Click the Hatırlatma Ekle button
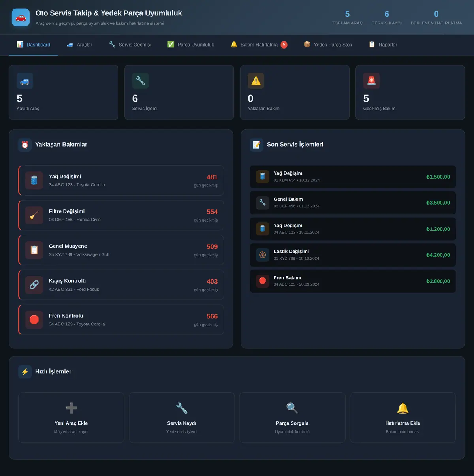Viewport: 474px width, 476px height. coord(403,418)
